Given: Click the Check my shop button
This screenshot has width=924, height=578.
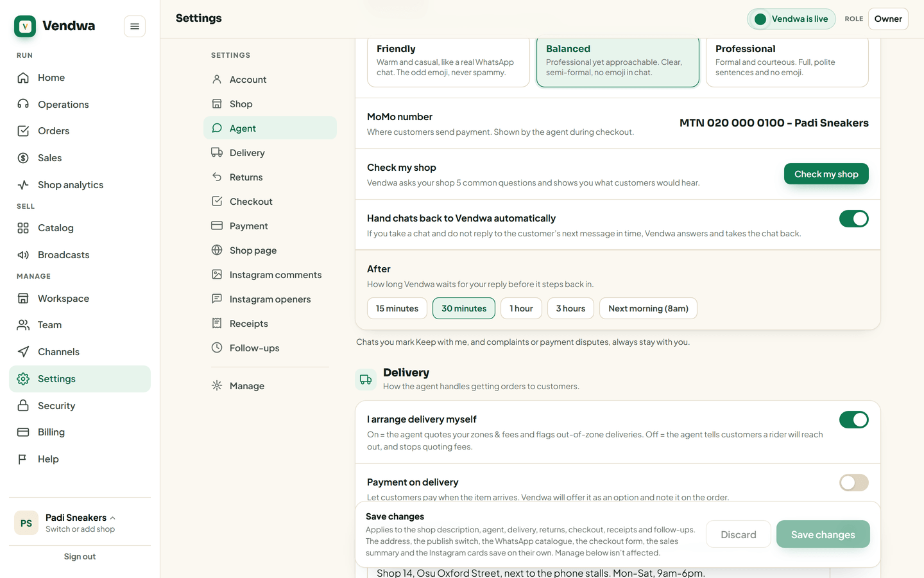Looking at the screenshot, I should 826,174.
